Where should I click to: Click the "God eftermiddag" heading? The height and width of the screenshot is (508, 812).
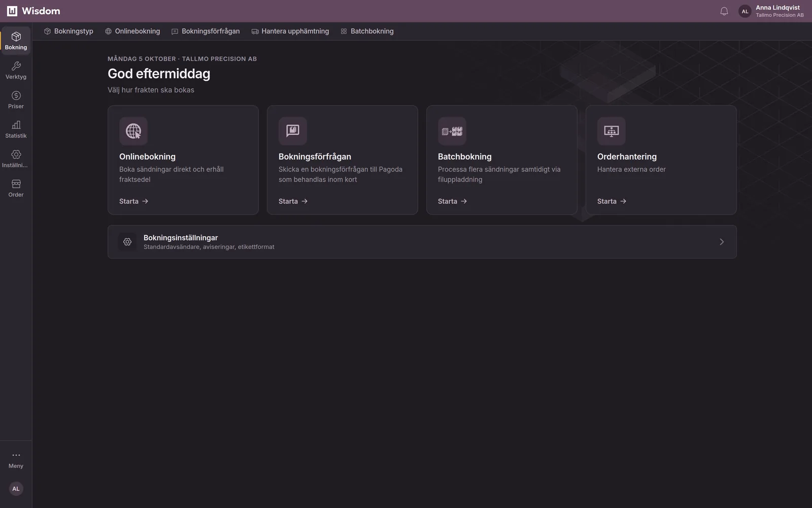coord(159,74)
